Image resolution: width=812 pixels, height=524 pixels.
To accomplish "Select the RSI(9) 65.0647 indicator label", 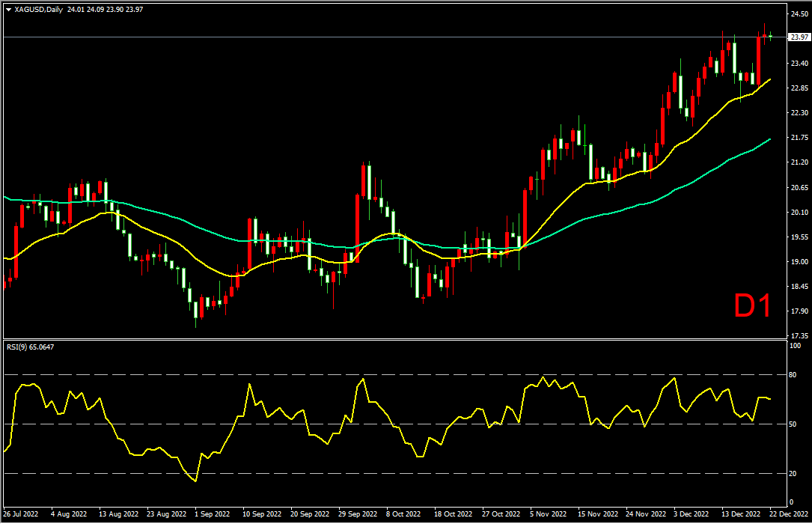I will tap(30, 347).
